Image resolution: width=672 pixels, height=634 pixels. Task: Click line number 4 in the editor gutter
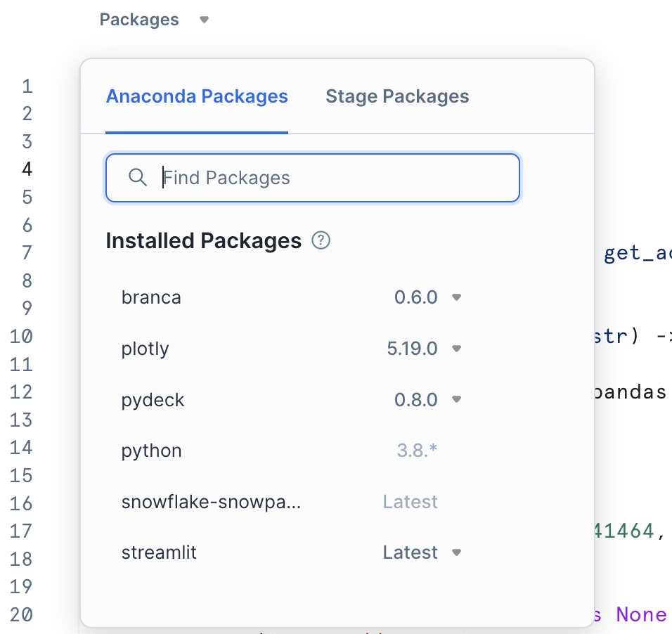(27, 169)
